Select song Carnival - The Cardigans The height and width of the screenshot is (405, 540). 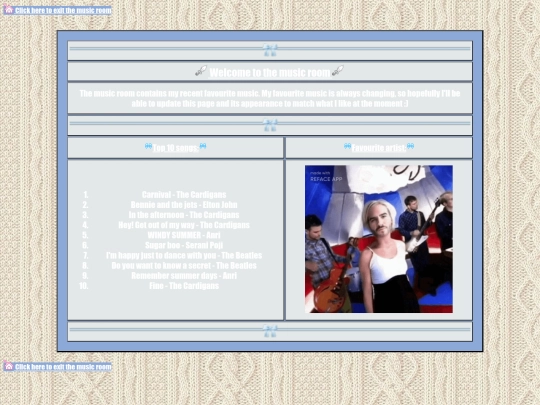(184, 195)
